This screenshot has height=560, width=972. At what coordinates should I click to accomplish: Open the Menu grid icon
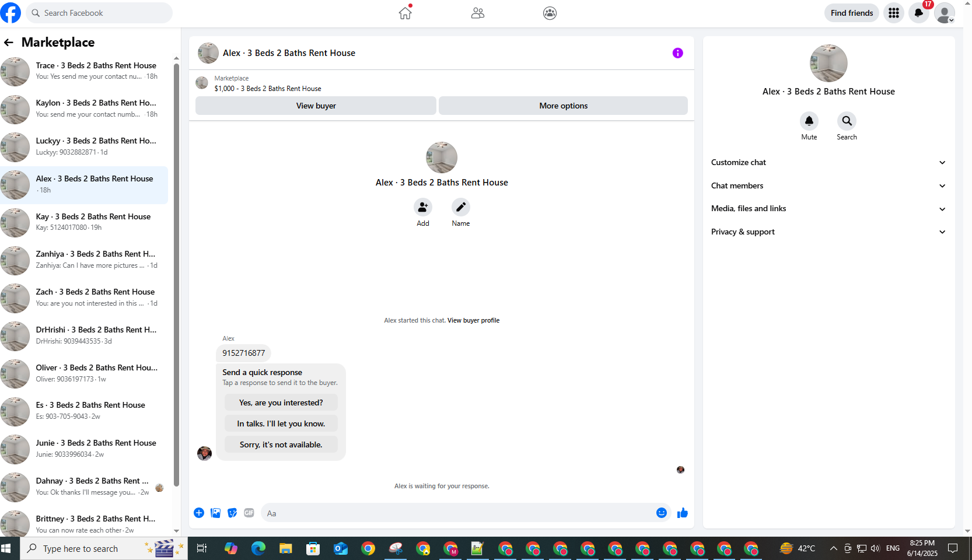coord(894,13)
